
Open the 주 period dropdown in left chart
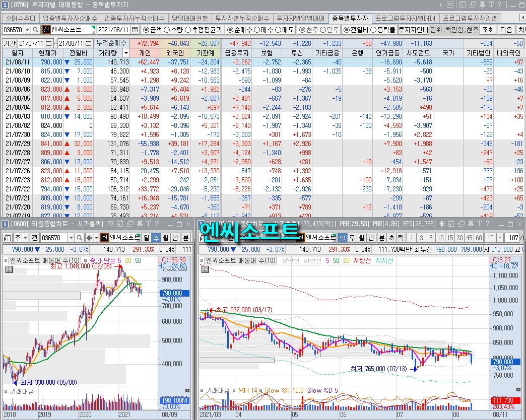pyautogui.click(x=25, y=238)
